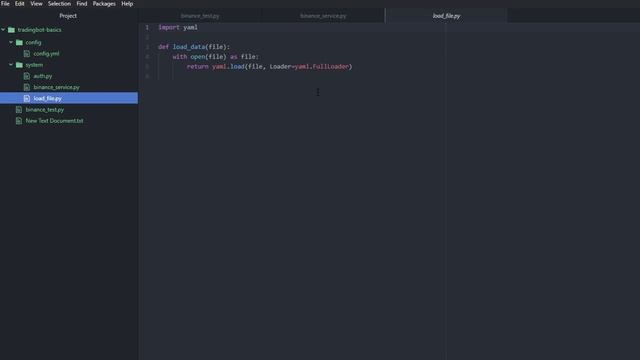Click line number 1 in the gutter
Viewport: 640px width, 360px height.
tap(147, 27)
